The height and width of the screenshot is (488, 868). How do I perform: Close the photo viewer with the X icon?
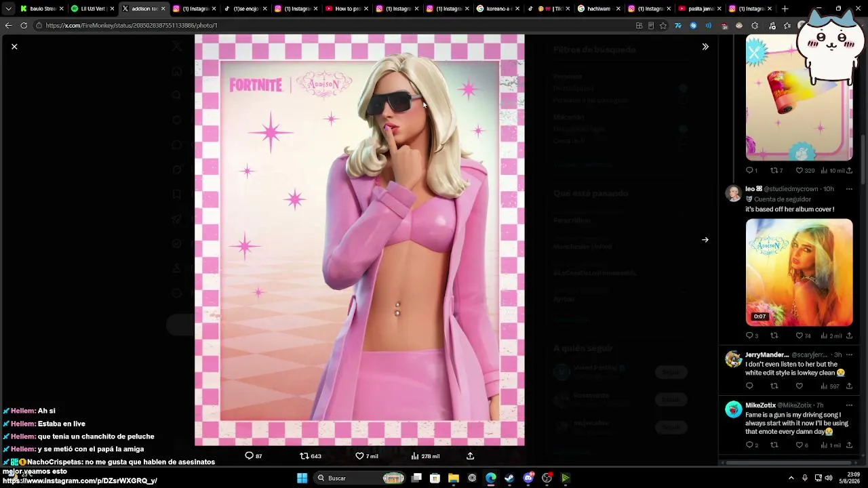[14, 47]
